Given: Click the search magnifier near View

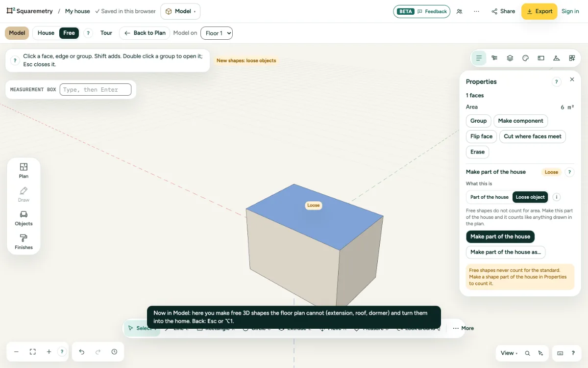Looking at the screenshot, I should click(x=528, y=353).
